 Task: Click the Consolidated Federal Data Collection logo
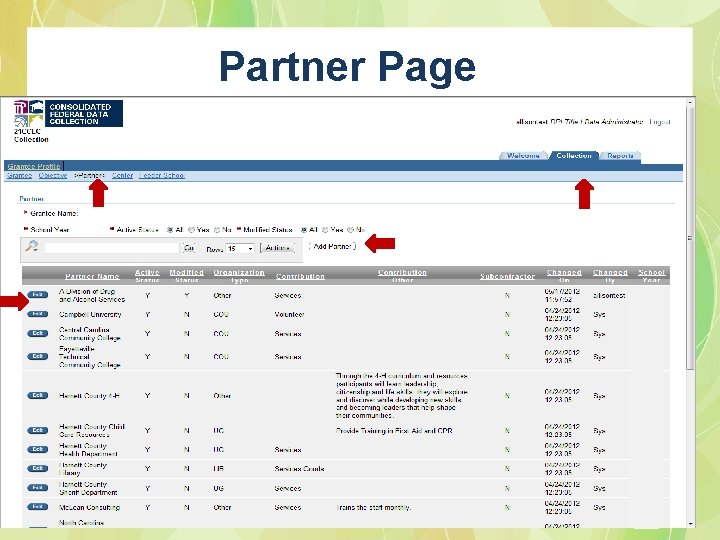pos(68,113)
